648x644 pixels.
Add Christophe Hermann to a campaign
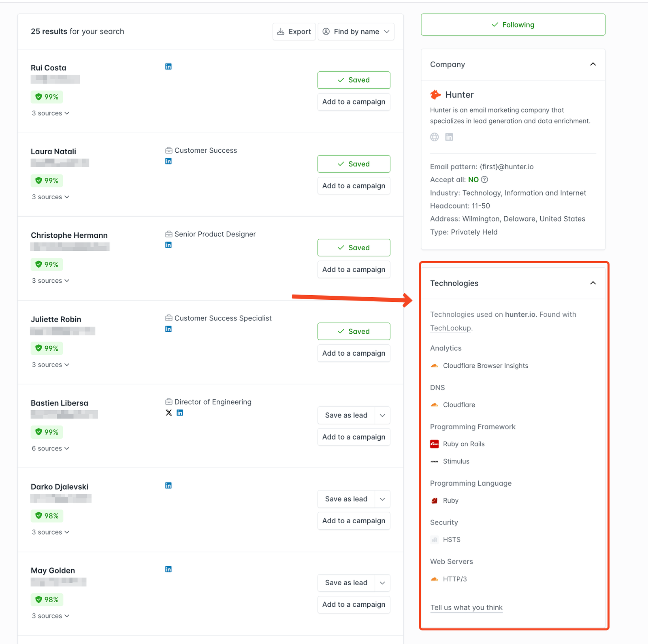pyautogui.click(x=354, y=269)
